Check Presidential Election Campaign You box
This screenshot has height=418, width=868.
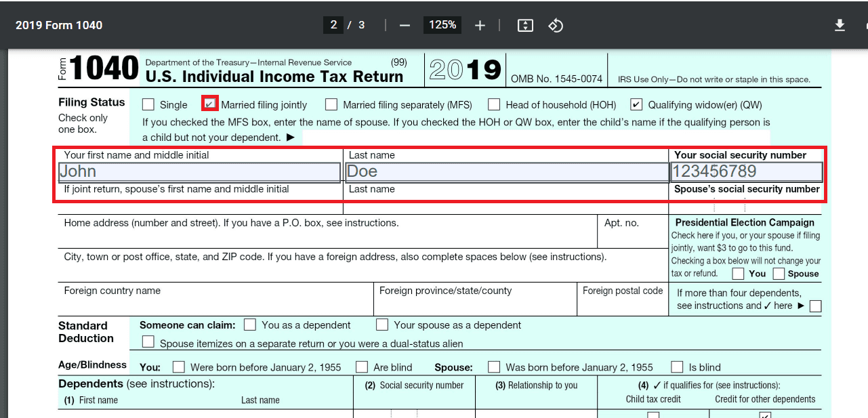pyautogui.click(x=739, y=274)
